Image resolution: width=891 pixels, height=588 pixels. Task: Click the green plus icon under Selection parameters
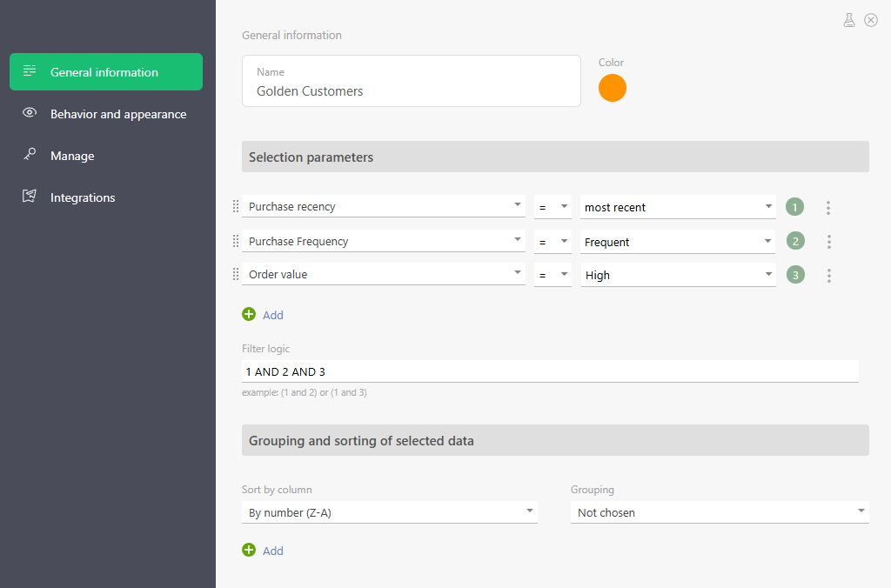[x=249, y=314]
